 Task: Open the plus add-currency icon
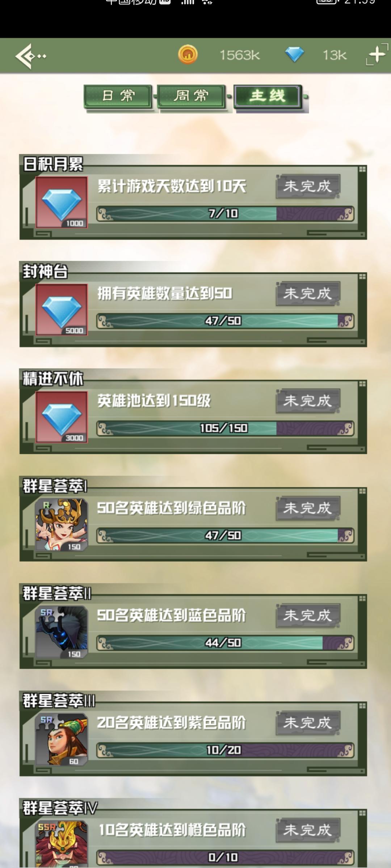point(377,55)
